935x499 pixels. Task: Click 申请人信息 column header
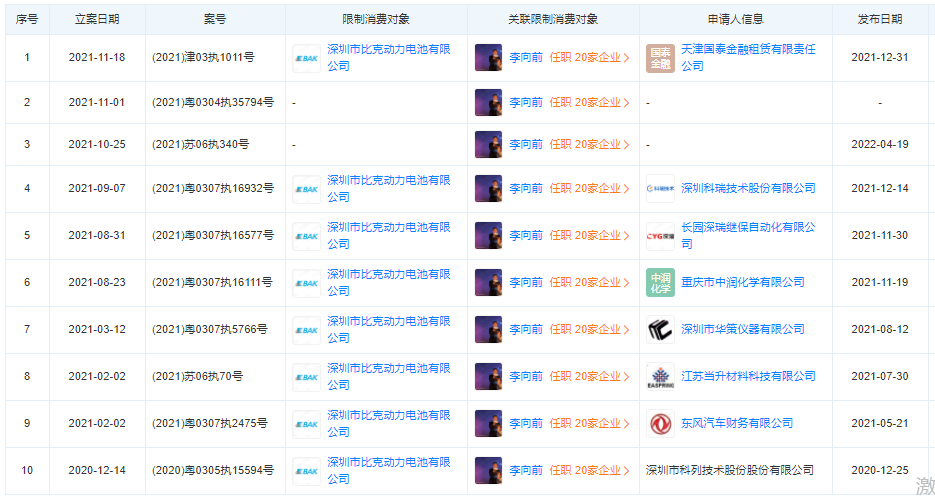(736, 19)
